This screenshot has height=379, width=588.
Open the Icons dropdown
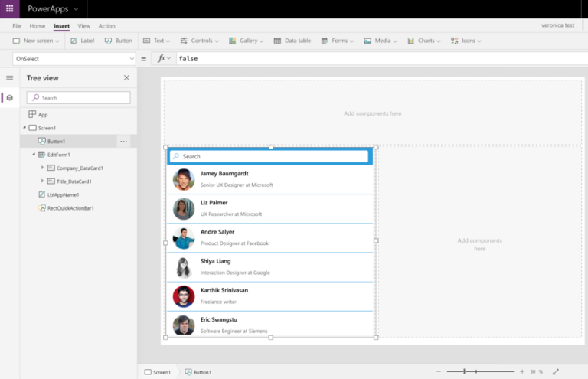pyautogui.click(x=466, y=41)
